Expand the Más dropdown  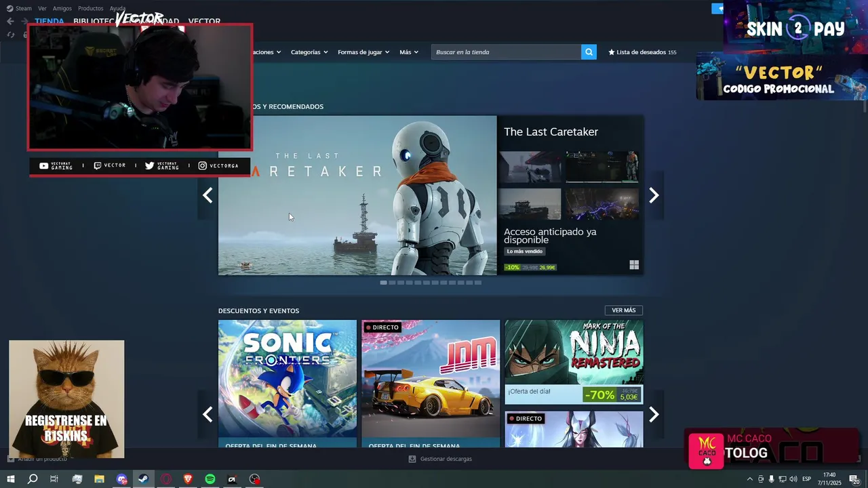pos(409,52)
